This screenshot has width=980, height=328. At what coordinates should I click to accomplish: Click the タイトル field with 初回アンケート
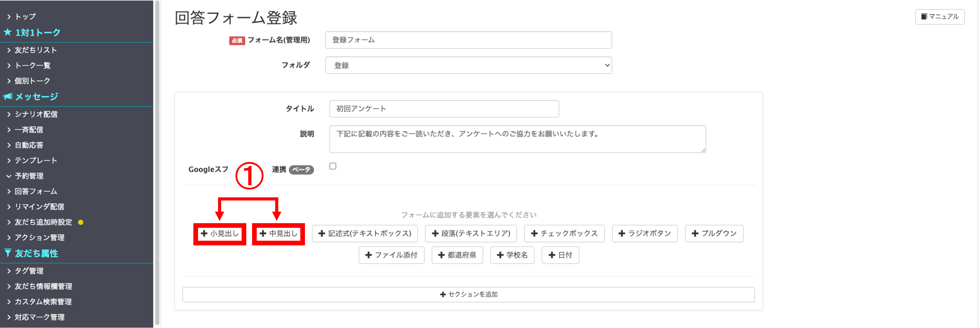pos(444,109)
